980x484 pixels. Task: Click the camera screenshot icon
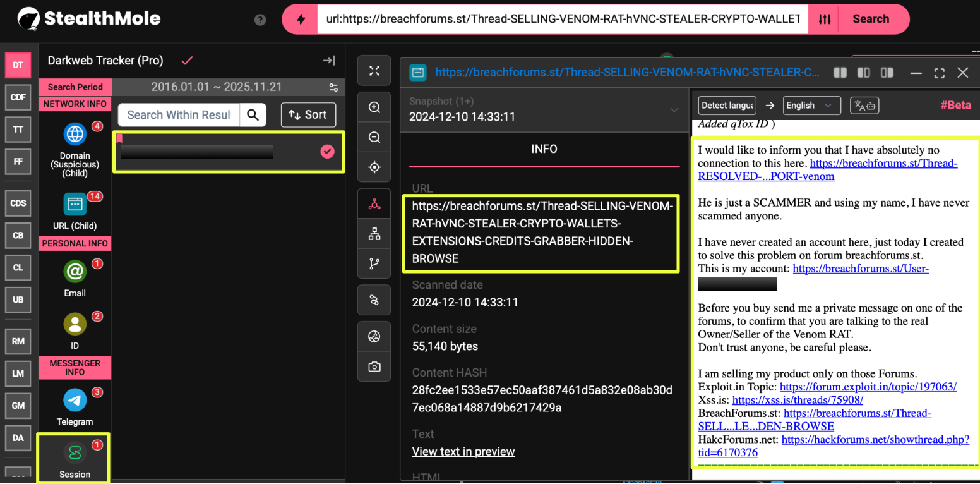[x=374, y=366]
